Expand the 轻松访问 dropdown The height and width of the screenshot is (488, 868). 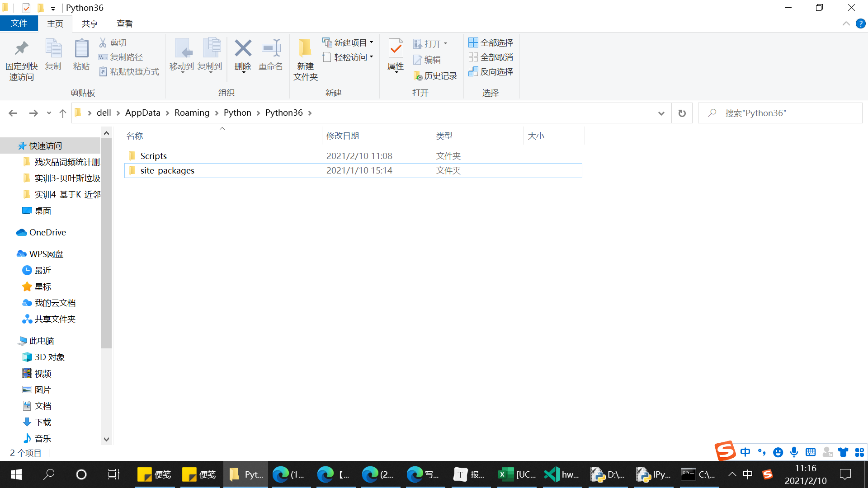(348, 57)
